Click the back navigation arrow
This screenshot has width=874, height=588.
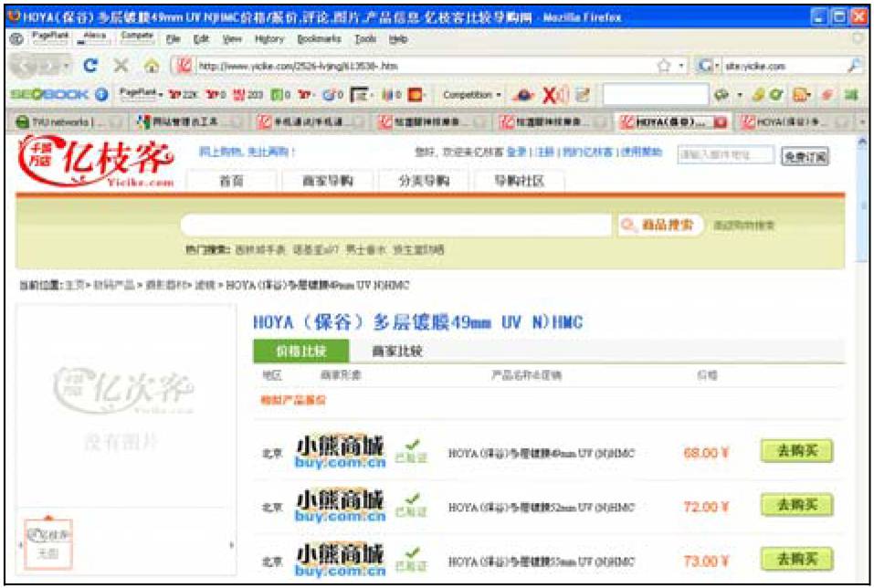(25, 66)
